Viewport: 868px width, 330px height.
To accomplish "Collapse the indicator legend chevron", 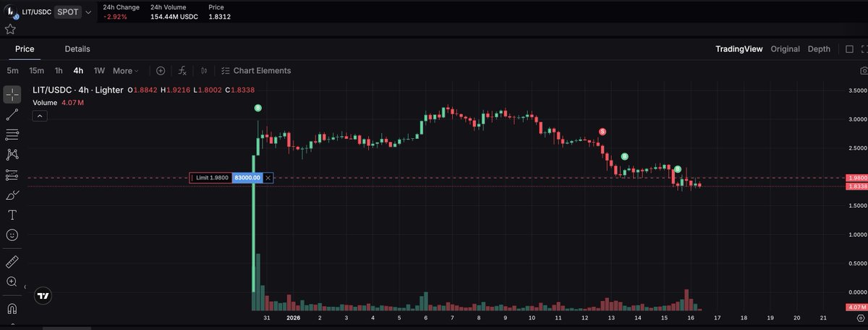I will 40,116.
